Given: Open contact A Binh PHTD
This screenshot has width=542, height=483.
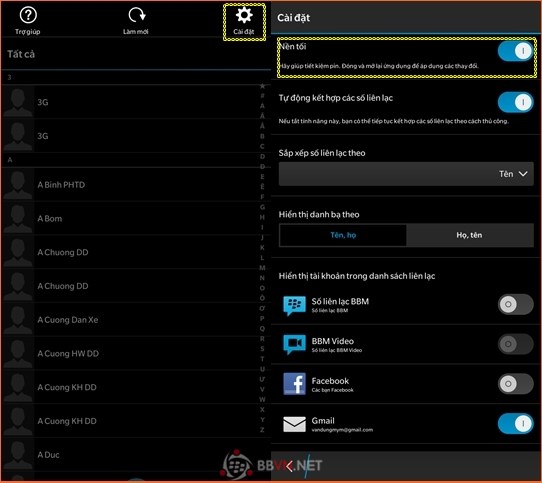Looking at the screenshot, I should [x=136, y=185].
